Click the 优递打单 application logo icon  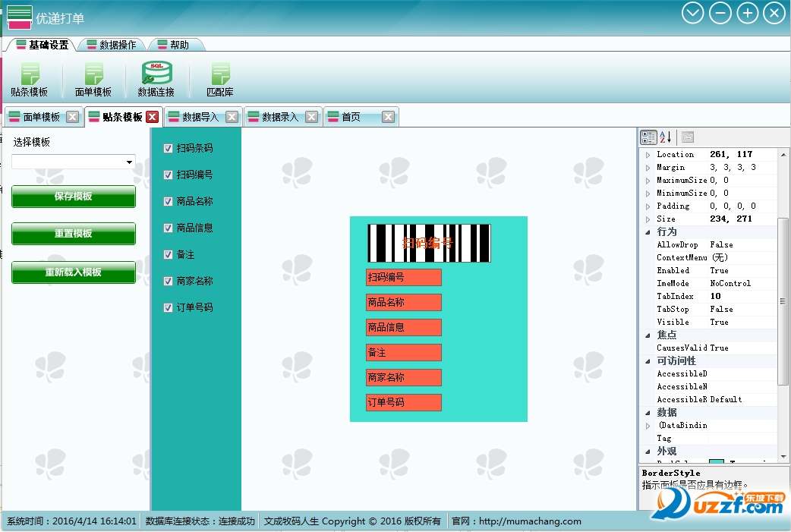(20, 17)
